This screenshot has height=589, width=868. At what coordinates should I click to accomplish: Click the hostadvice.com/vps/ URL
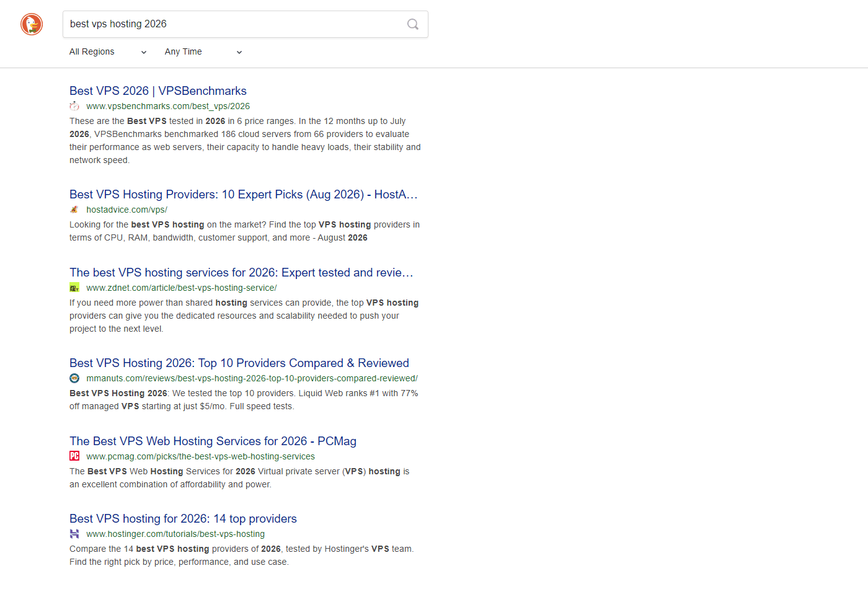[x=126, y=210]
